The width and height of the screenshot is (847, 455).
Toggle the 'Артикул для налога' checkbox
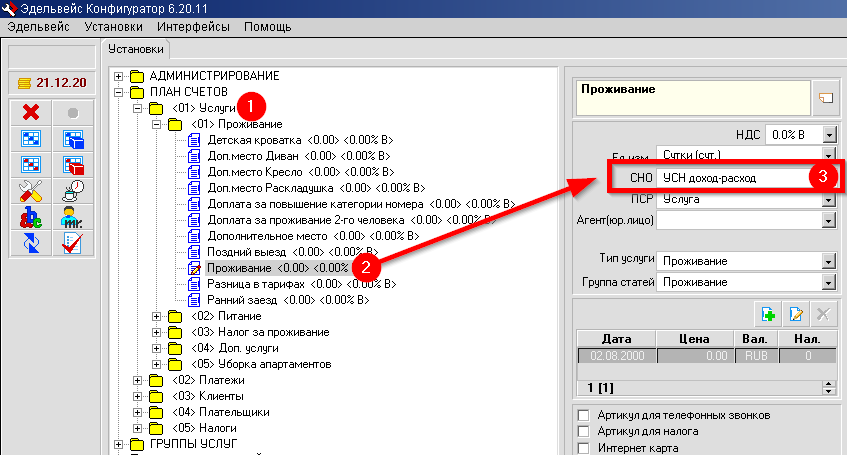coord(583,431)
